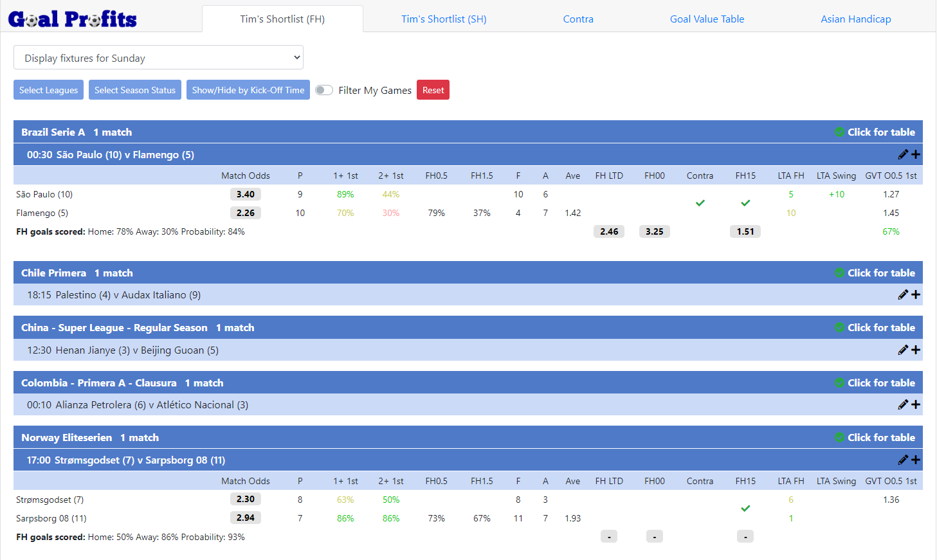Open the Goal Value Table tab
Image resolution: width=937 pixels, height=560 pixels.
point(707,19)
